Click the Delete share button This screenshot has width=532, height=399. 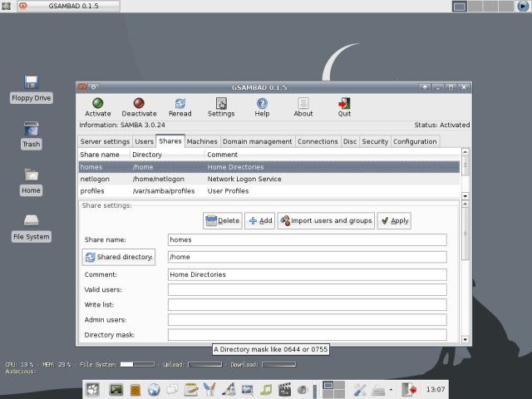tap(222, 220)
